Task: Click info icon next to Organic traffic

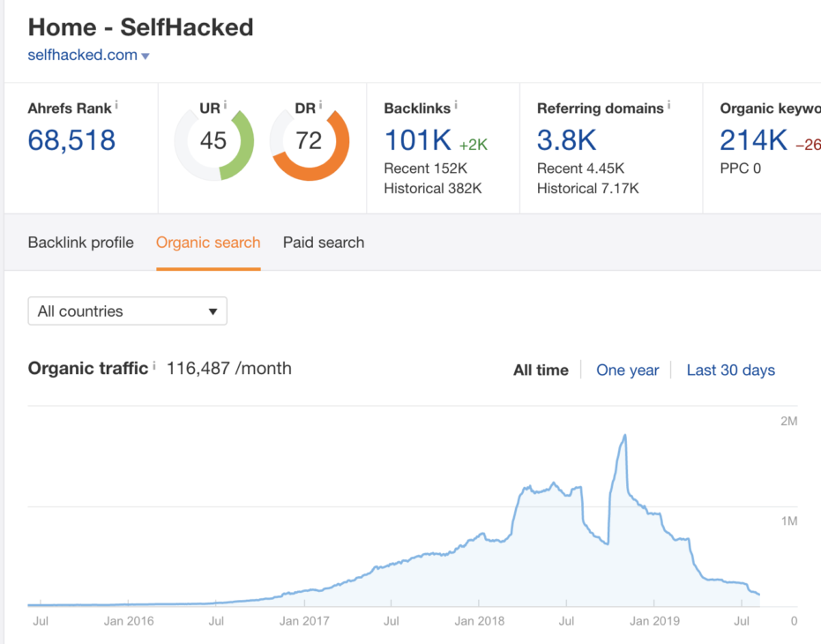Action: click(154, 366)
